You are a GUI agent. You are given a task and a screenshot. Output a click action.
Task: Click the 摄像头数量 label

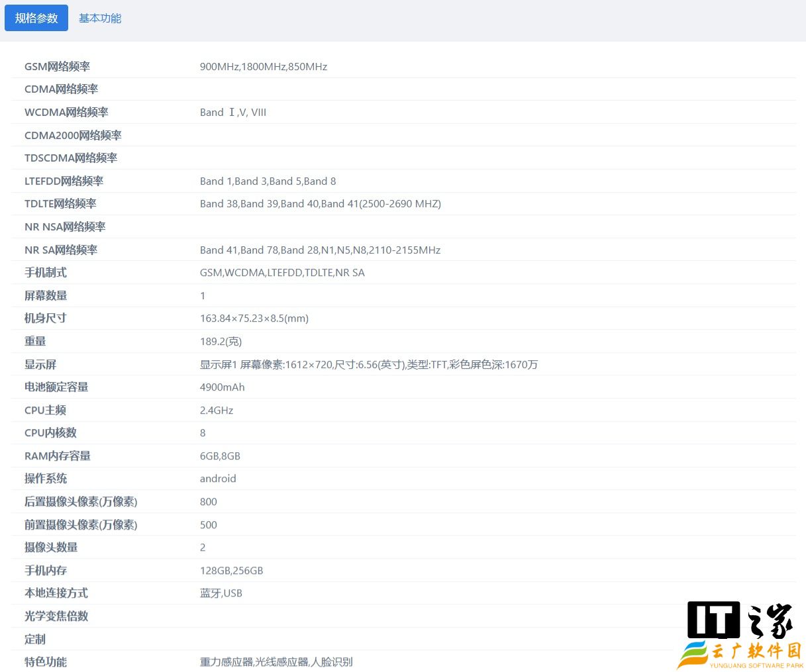51,547
